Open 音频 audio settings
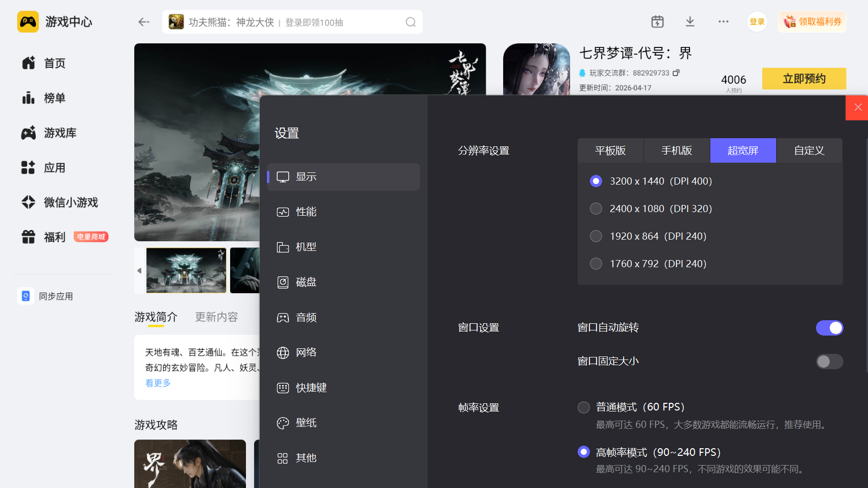Image resolution: width=868 pixels, height=488 pixels. pyautogui.click(x=343, y=318)
